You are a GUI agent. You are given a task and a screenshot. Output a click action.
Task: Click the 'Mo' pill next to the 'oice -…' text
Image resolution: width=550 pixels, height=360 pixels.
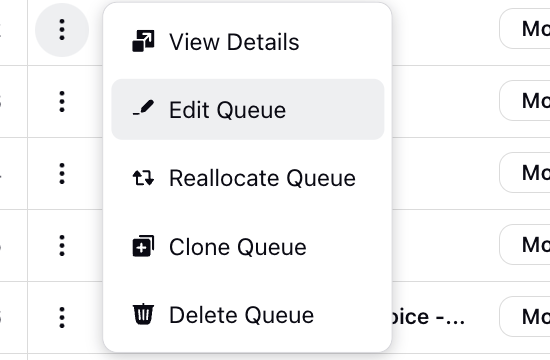(x=525, y=316)
